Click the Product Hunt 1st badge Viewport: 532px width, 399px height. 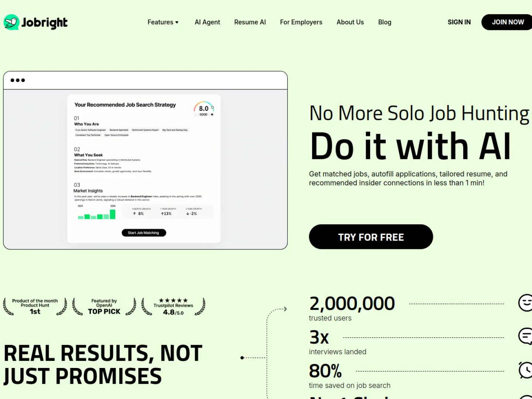click(35, 307)
